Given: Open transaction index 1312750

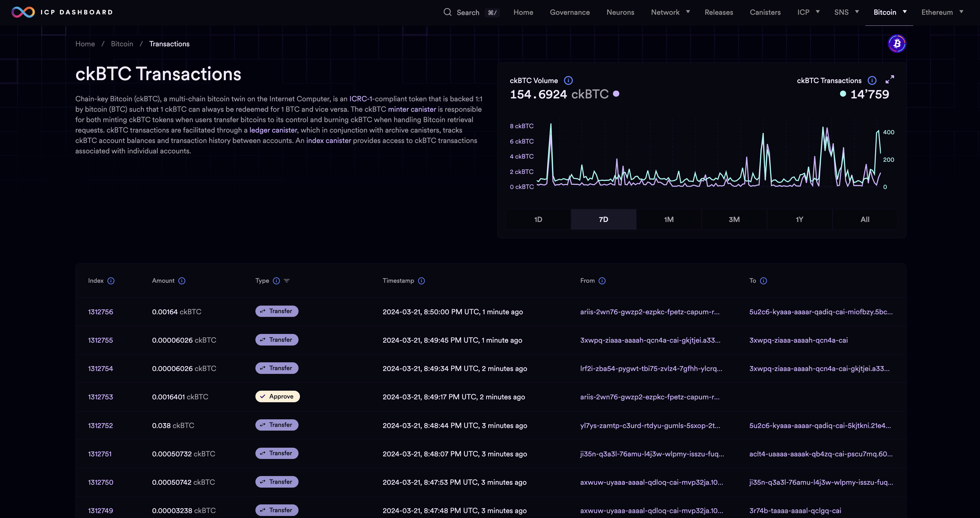Looking at the screenshot, I should [100, 482].
